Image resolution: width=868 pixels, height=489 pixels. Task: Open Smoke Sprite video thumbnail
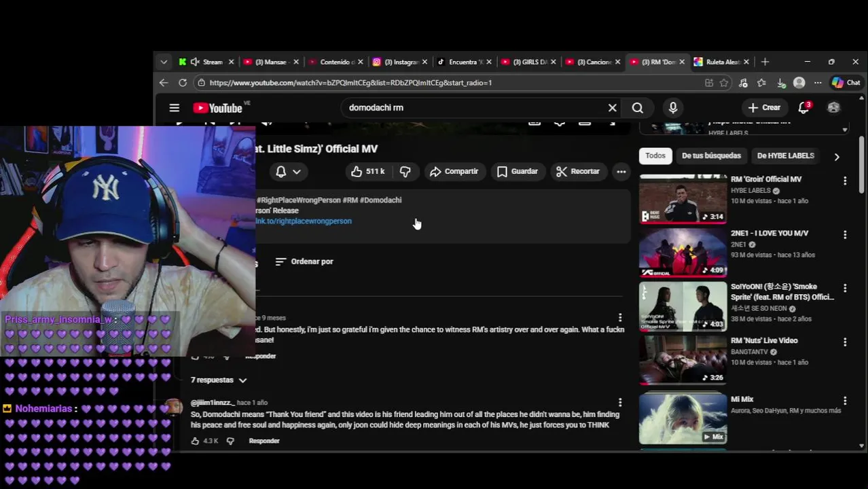pyautogui.click(x=683, y=306)
